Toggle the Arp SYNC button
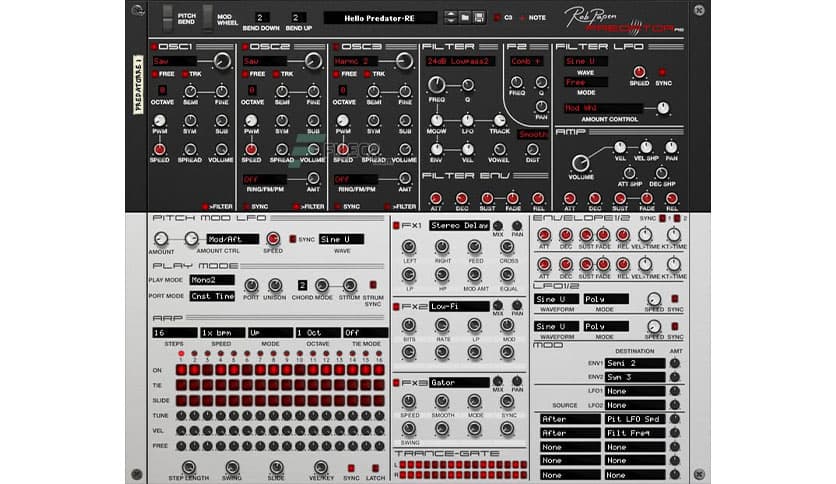Image resolution: width=836 pixels, height=484 pixels. click(x=351, y=469)
